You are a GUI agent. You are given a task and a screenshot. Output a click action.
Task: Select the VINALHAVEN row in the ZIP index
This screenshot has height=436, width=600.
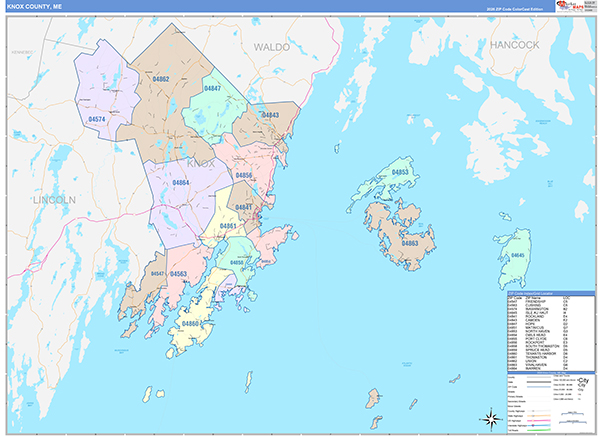click(x=538, y=365)
